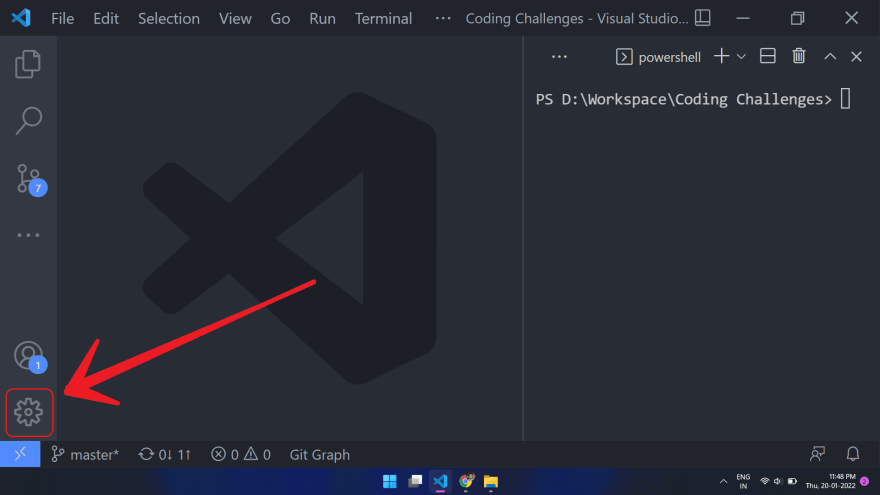Open the Explorer view in activity bar

pyautogui.click(x=28, y=64)
